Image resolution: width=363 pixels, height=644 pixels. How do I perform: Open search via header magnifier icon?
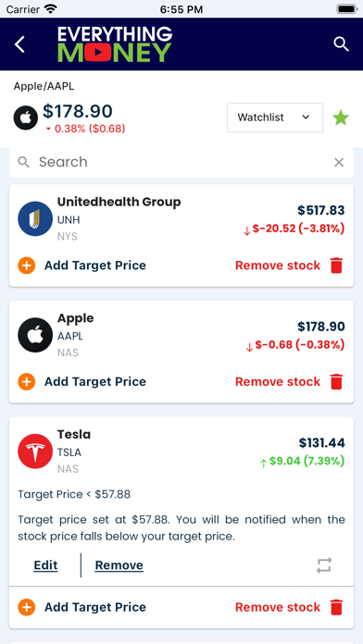point(341,43)
